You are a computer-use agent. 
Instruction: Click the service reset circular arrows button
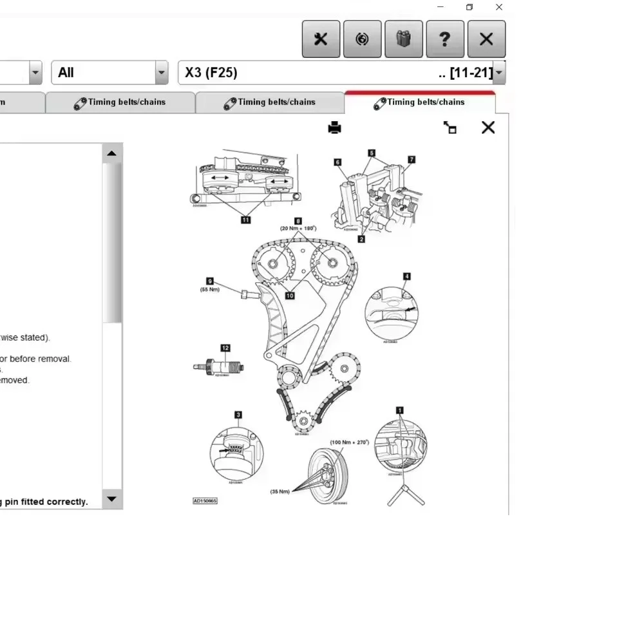coord(362,39)
